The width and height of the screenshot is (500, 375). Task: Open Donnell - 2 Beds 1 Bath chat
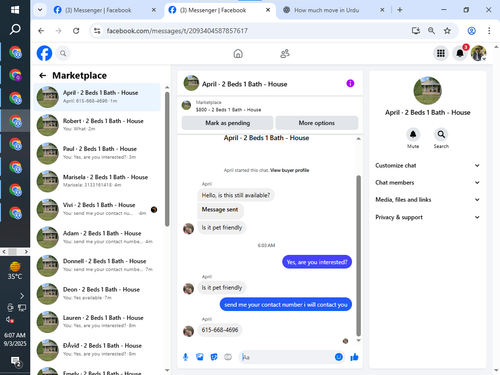(97, 265)
